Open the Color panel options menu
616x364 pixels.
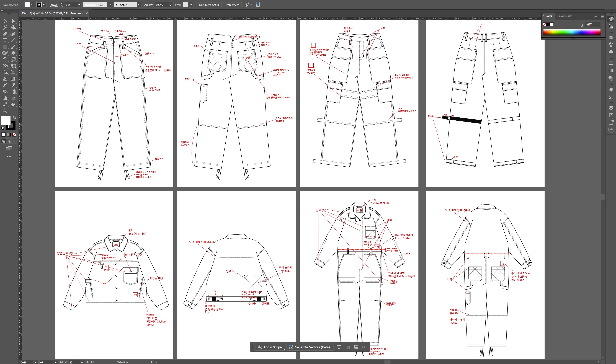(602, 16)
